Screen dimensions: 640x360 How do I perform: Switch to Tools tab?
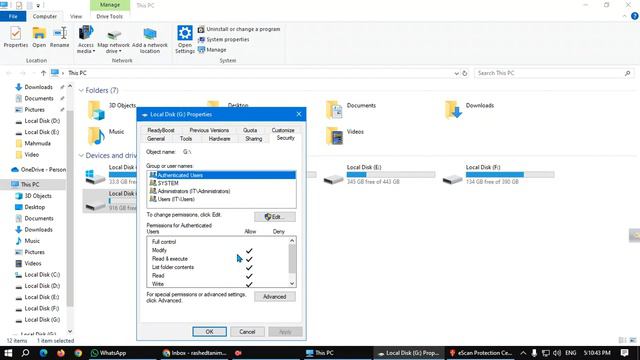[x=186, y=139]
